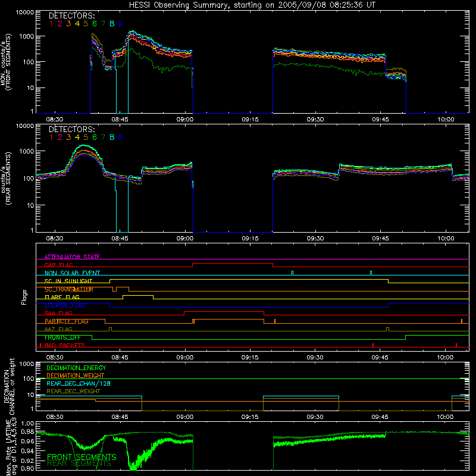Click olive detector 5 legend number in rear segments plot
This screenshot has width=476, height=476.
coord(86,137)
